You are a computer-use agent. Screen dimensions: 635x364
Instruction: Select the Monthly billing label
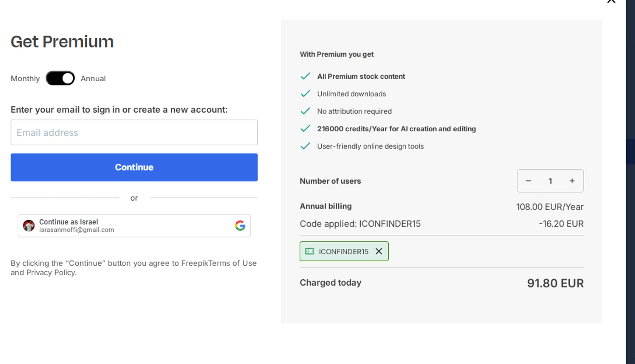25,79
